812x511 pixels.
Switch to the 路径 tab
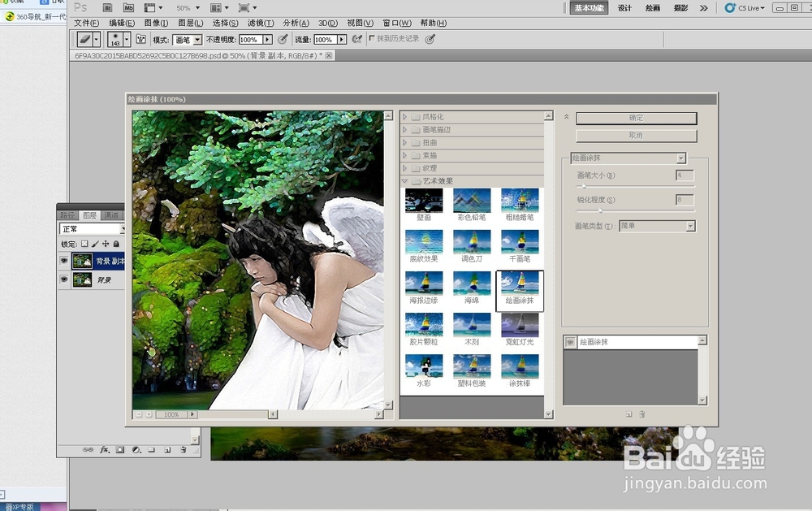pyautogui.click(x=67, y=215)
